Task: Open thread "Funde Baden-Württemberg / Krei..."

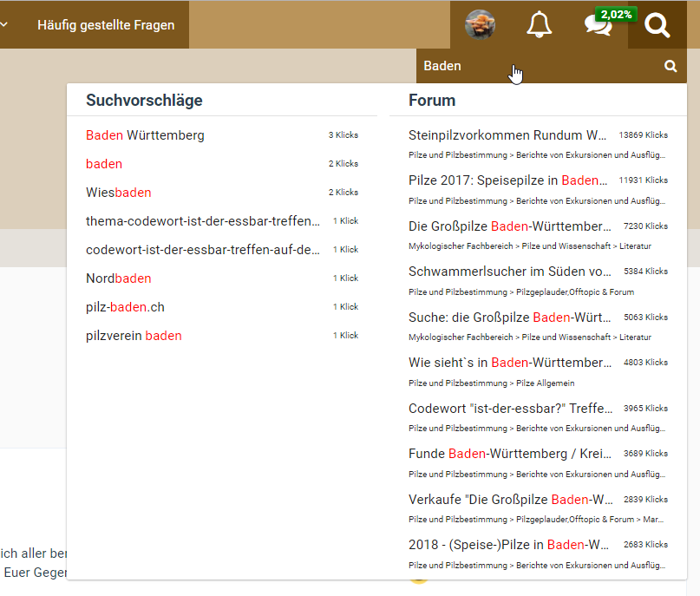Action: click(509, 454)
